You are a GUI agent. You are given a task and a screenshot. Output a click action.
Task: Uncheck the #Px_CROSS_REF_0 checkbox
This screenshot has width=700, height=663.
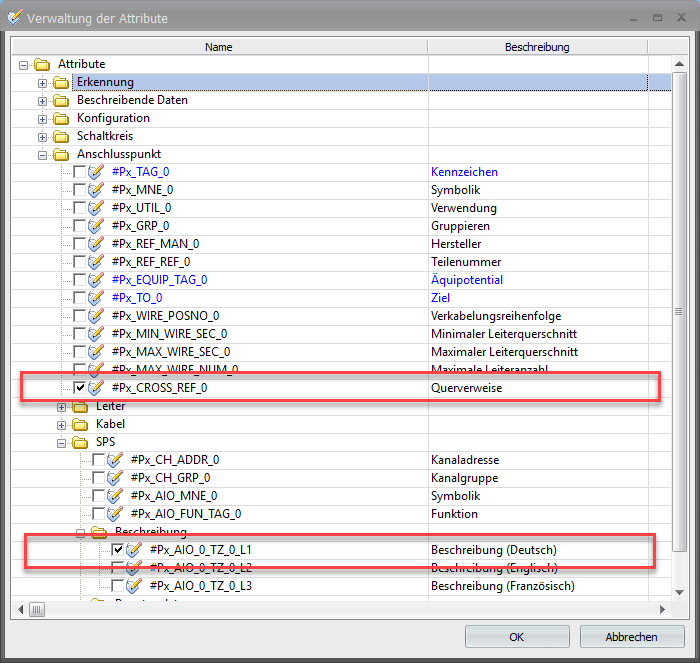point(80,388)
